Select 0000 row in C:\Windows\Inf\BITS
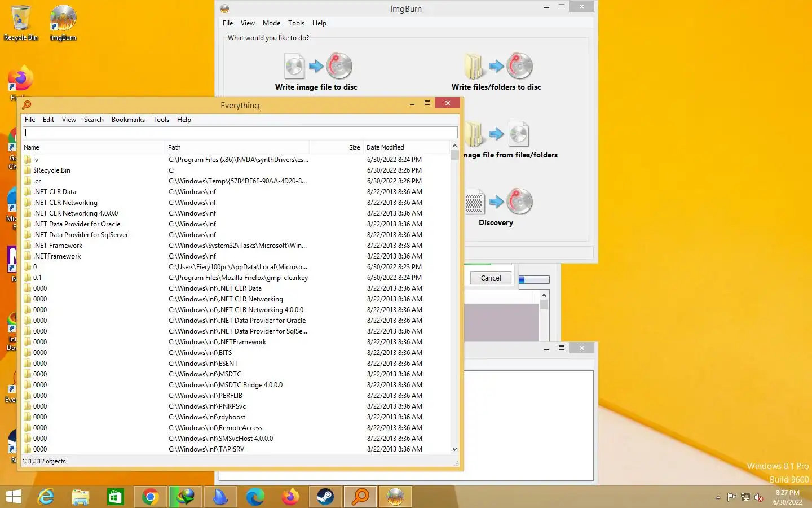 click(x=236, y=353)
